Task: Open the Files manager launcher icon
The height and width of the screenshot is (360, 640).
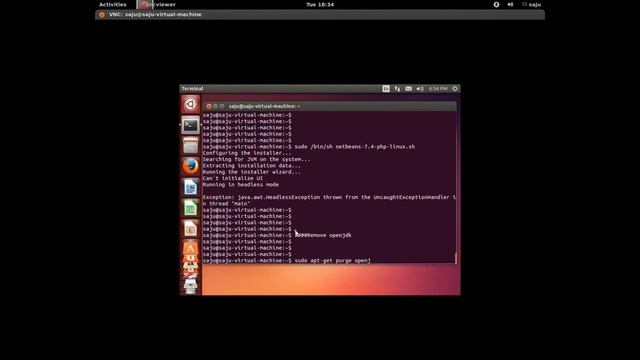Action: tap(190, 146)
